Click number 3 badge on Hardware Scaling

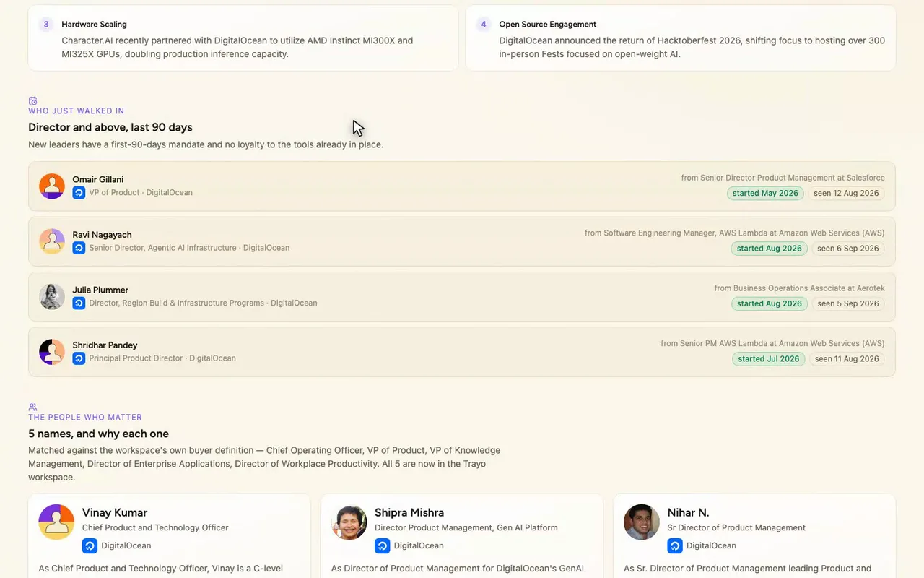(46, 25)
